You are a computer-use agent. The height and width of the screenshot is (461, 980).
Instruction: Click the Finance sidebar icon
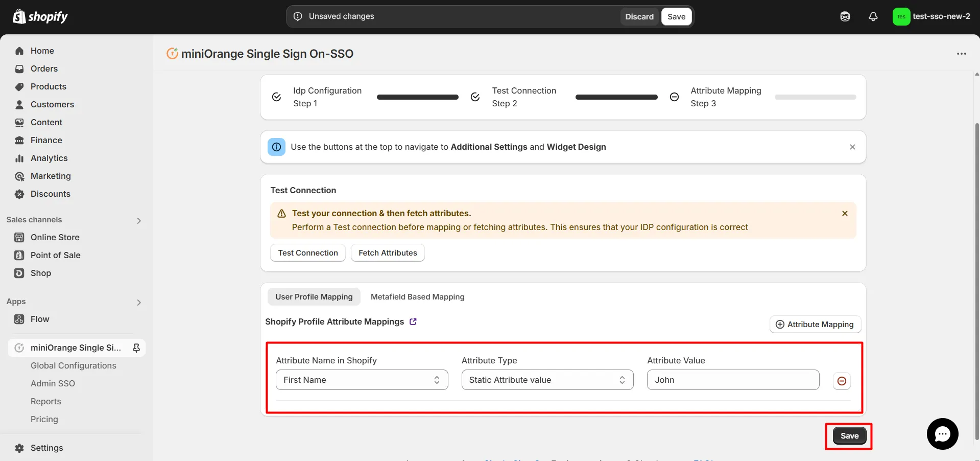click(19, 140)
